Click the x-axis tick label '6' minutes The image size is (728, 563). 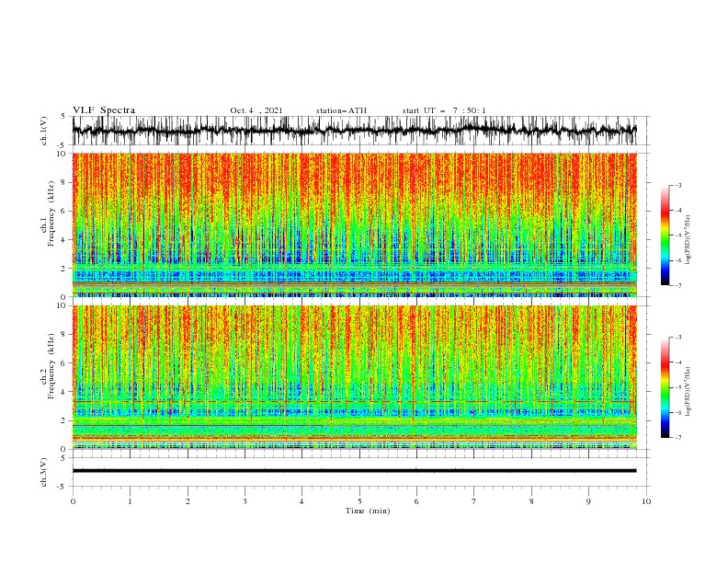[x=417, y=501]
